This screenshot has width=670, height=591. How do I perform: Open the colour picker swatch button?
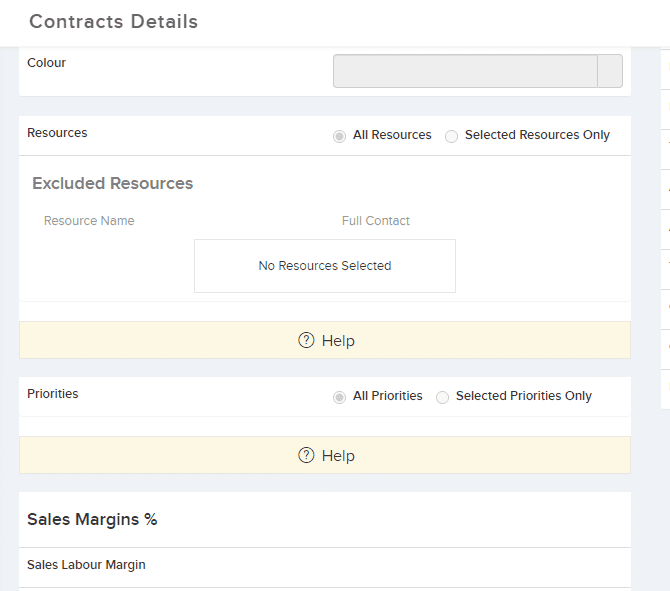click(x=610, y=71)
